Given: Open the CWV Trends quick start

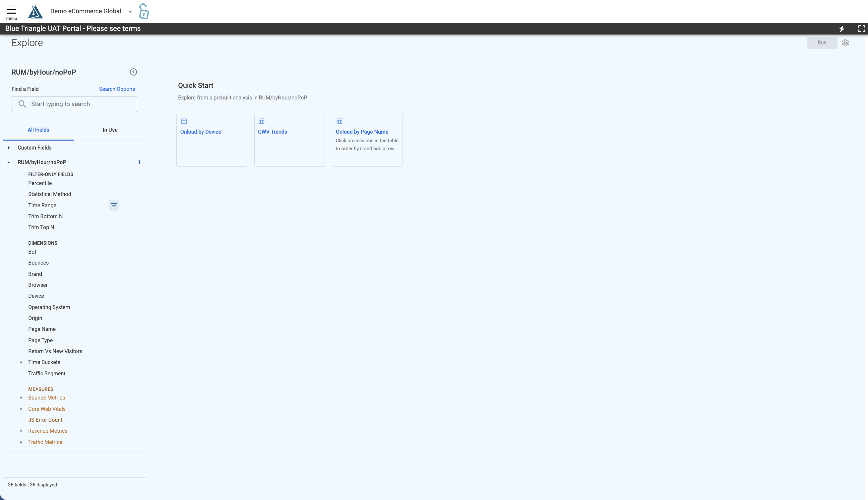Looking at the screenshot, I should coord(289,140).
